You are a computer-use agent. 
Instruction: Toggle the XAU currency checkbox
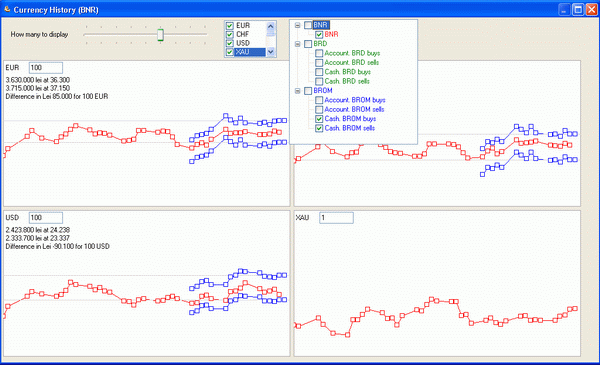coord(230,52)
